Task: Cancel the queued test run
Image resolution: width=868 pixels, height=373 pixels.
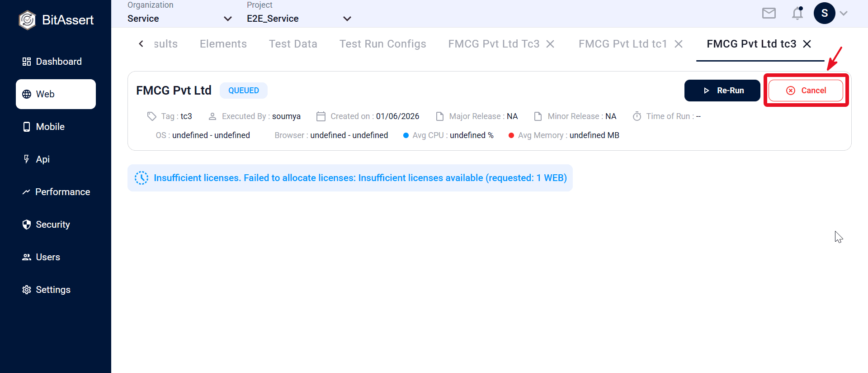Action: 806,91
